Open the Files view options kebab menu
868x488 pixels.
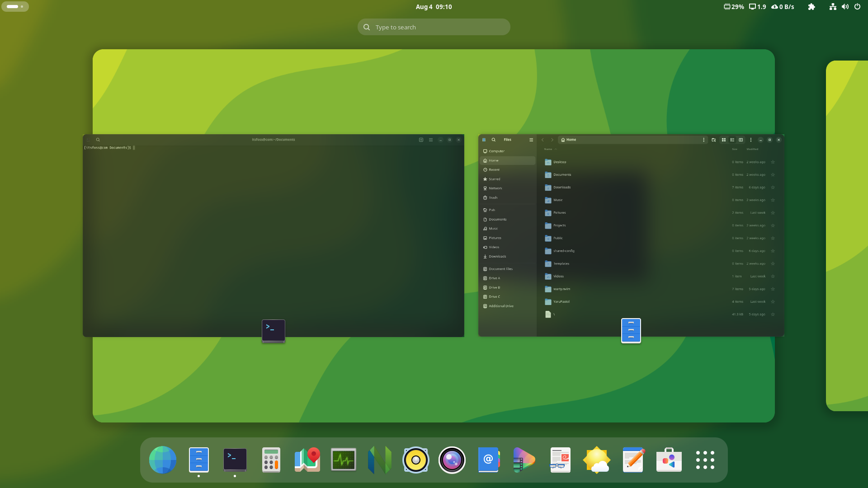pos(751,140)
